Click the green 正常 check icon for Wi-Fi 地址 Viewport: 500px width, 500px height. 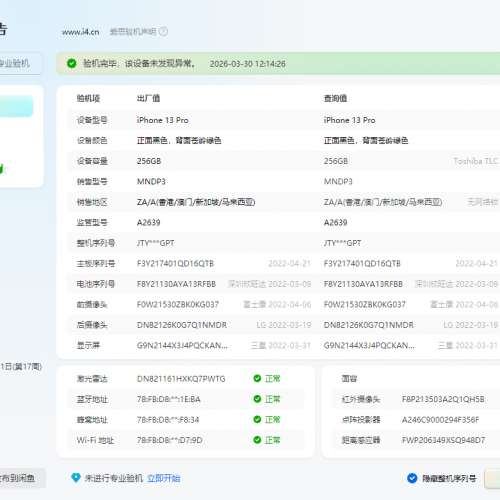[257, 440]
